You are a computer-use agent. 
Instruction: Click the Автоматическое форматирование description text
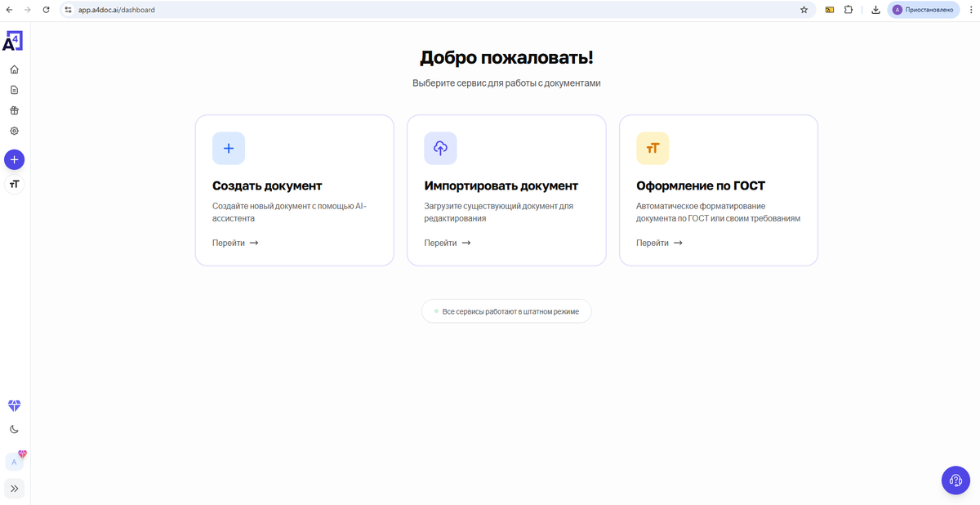click(x=718, y=212)
